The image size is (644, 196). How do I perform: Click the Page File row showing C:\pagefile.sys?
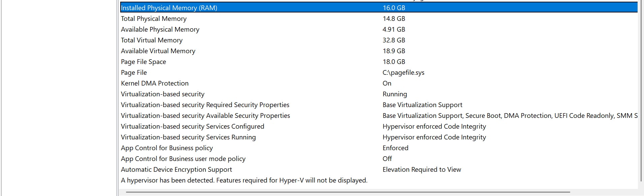coord(133,72)
